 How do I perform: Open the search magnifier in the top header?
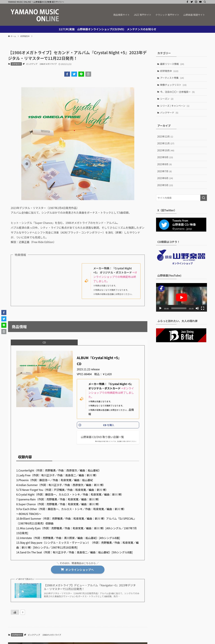[x=205, y=2]
